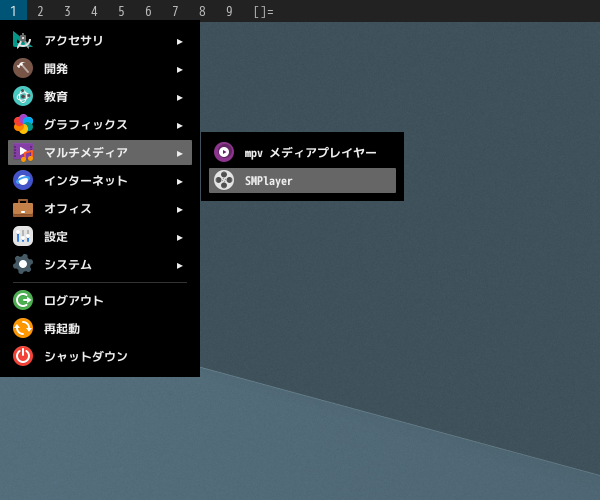
Task: Launch SMPlayer from the submenu
Action: 302,180
